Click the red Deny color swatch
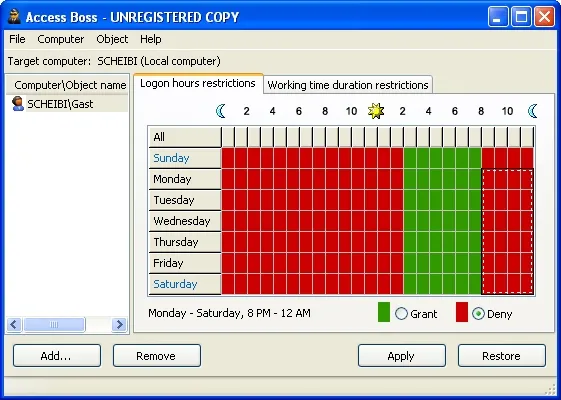The image size is (561, 400). (x=462, y=312)
